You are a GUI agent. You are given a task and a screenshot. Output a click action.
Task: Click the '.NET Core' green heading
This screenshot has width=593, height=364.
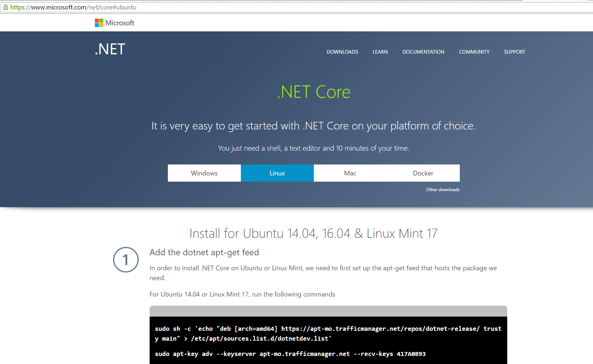tap(314, 92)
